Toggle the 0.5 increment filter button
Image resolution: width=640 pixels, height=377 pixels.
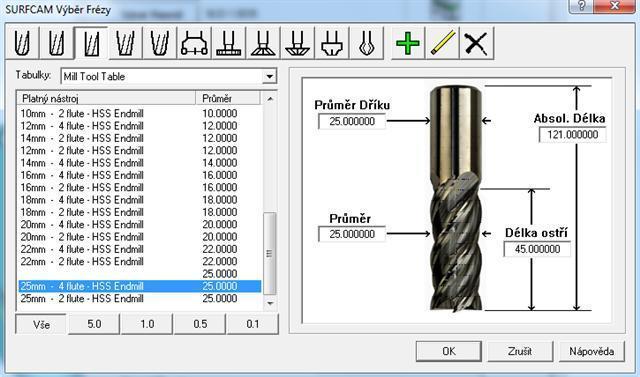[200, 324]
